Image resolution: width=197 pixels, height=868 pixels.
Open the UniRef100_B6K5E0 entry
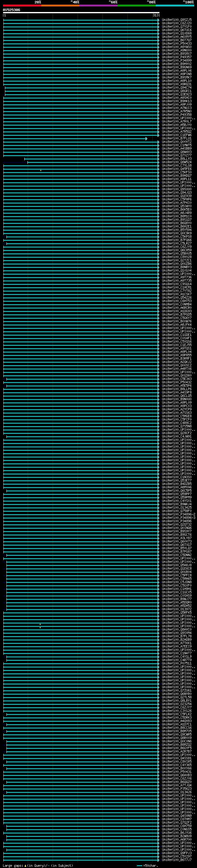point(177,210)
